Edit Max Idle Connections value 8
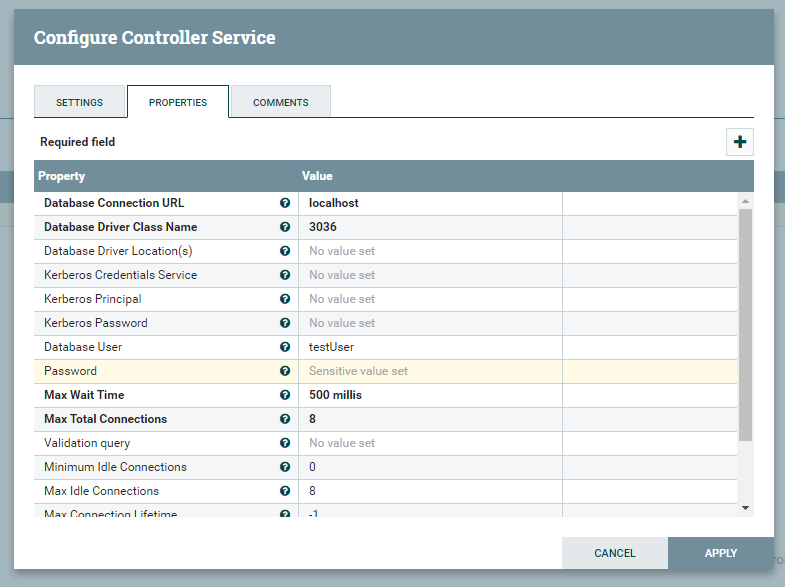This screenshot has width=785, height=587. [x=430, y=491]
